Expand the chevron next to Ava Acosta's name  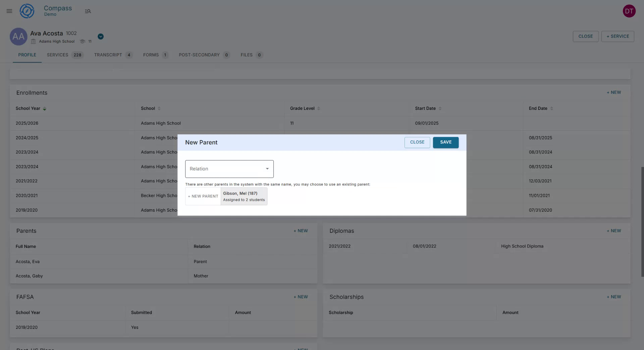pyautogui.click(x=100, y=36)
